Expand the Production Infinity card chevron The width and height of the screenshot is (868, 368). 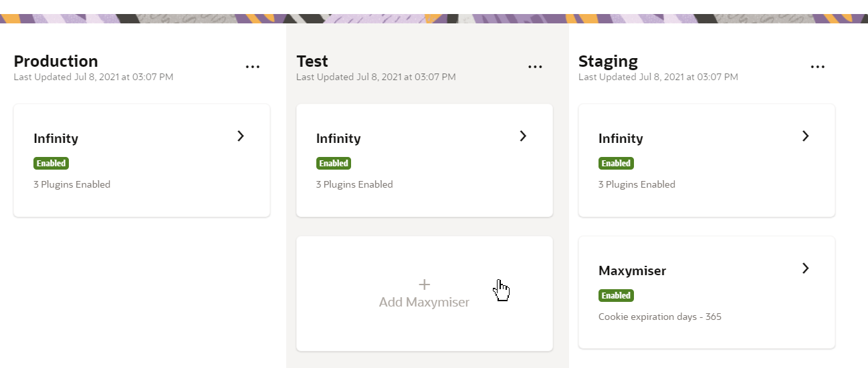pos(241,136)
